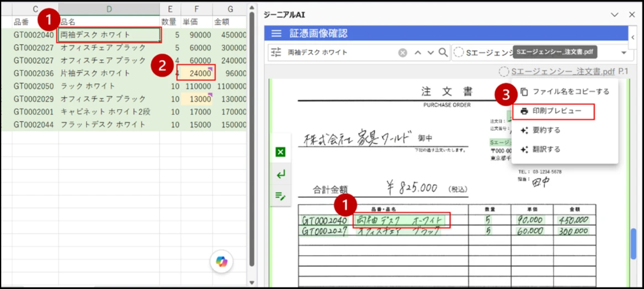Select the unit price cell 90000
The image size is (644, 289).
click(197, 35)
